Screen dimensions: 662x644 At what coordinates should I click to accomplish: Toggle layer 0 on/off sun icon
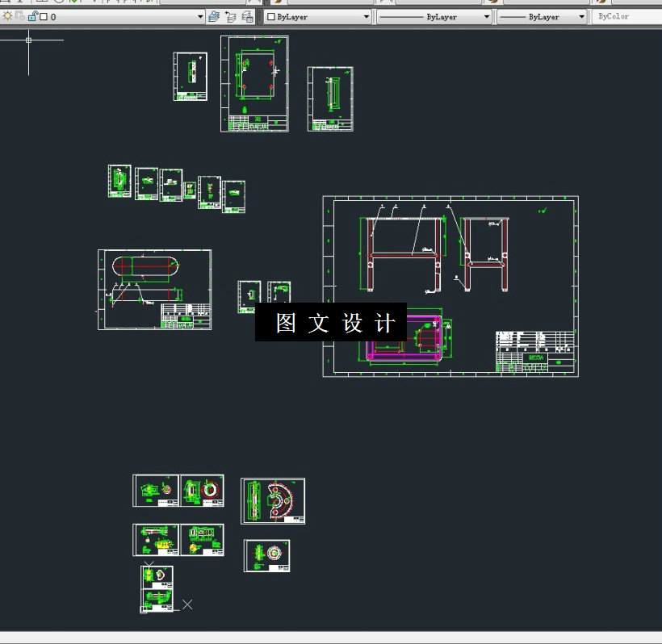click(x=7, y=16)
